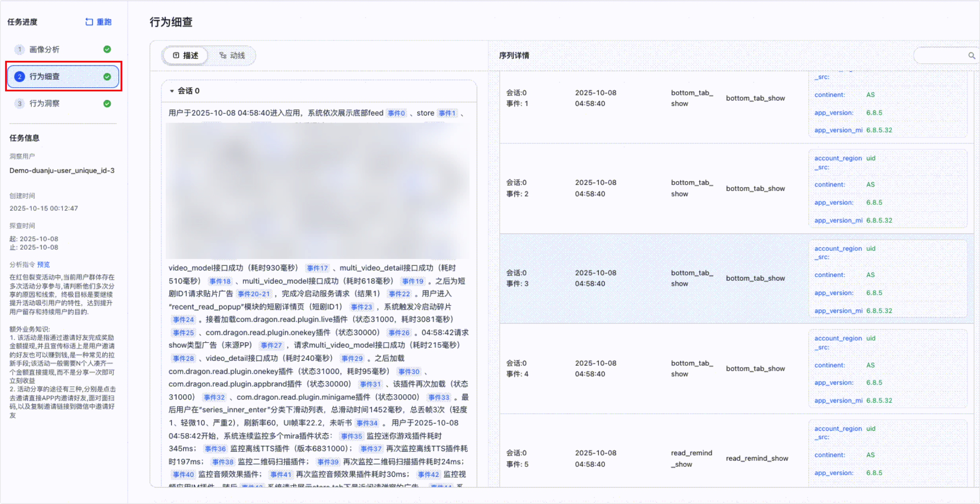
Task: Click step number 3 circle icon
Action: click(x=19, y=103)
